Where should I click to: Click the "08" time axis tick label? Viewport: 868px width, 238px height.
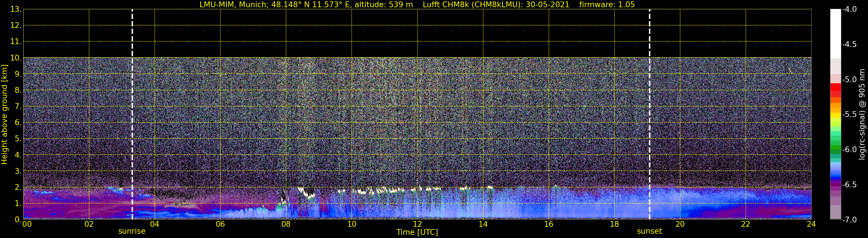(x=286, y=224)
